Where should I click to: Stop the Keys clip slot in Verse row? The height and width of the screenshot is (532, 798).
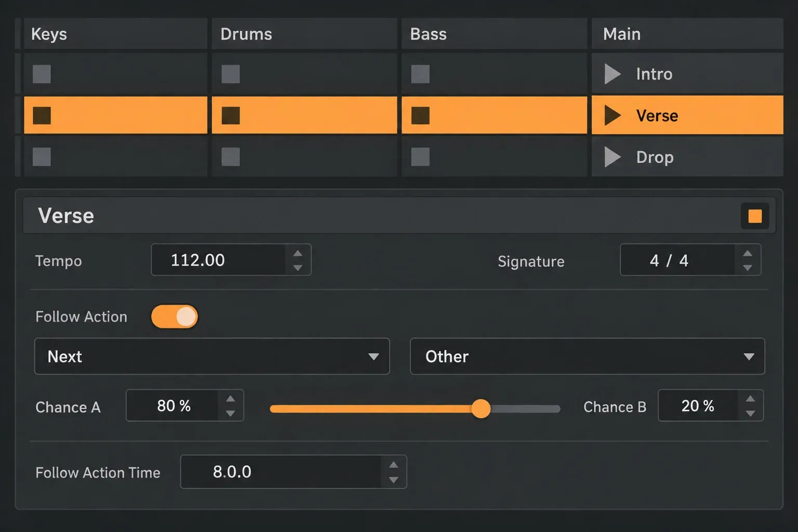[42, 115]
